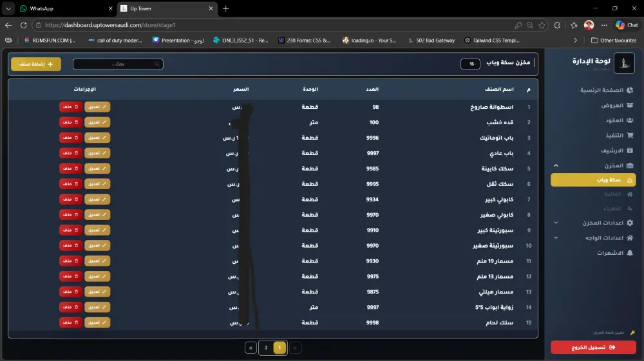Click تعديل for سبورتينة صغير row
The width and height of the screenshot is (644, 361).
(97, 245)
